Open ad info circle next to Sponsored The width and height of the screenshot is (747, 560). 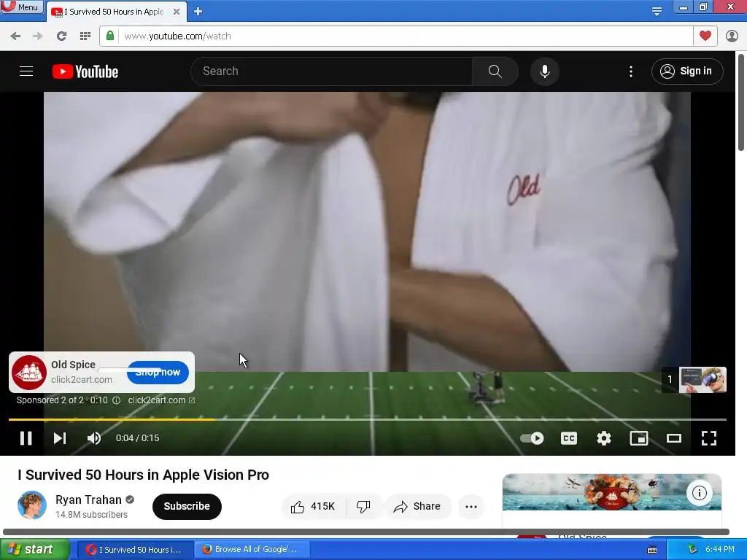coord(116,400)
